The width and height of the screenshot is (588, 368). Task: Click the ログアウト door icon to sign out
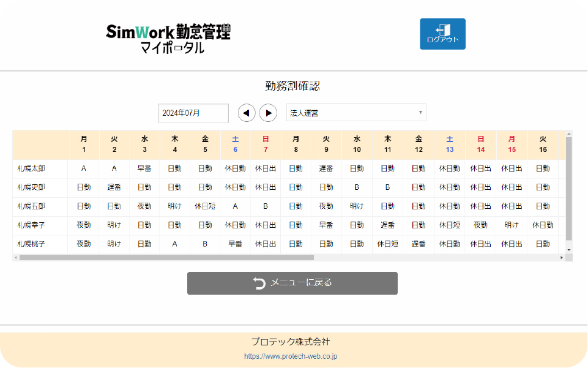tap(442, 29)
